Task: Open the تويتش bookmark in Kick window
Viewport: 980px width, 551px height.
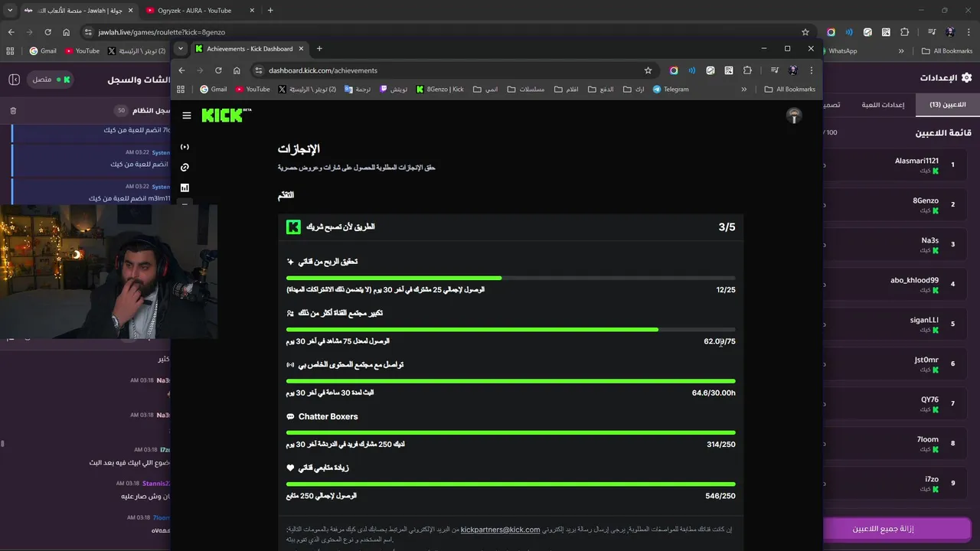Action: point(393,90)
